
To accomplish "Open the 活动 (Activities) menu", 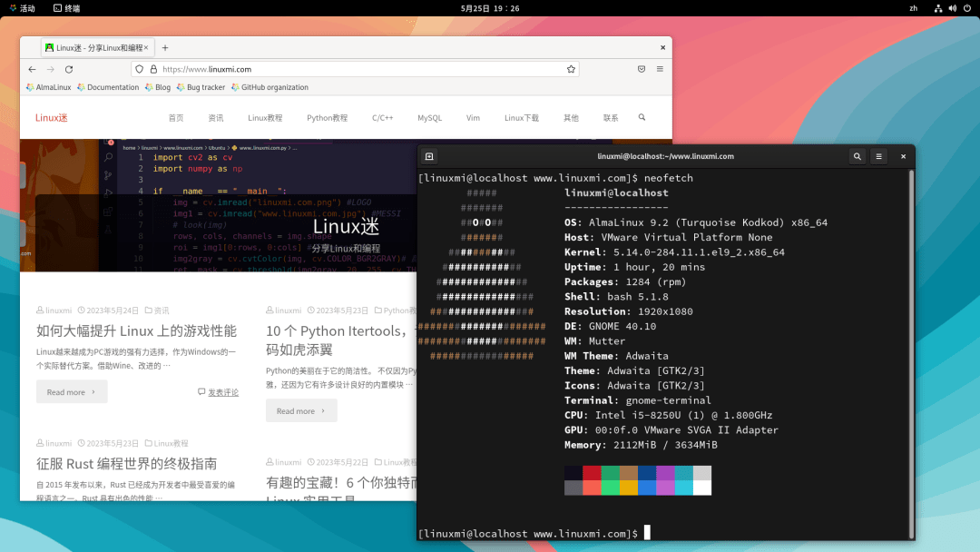I will pyautogui.click(x=24, y=8).
